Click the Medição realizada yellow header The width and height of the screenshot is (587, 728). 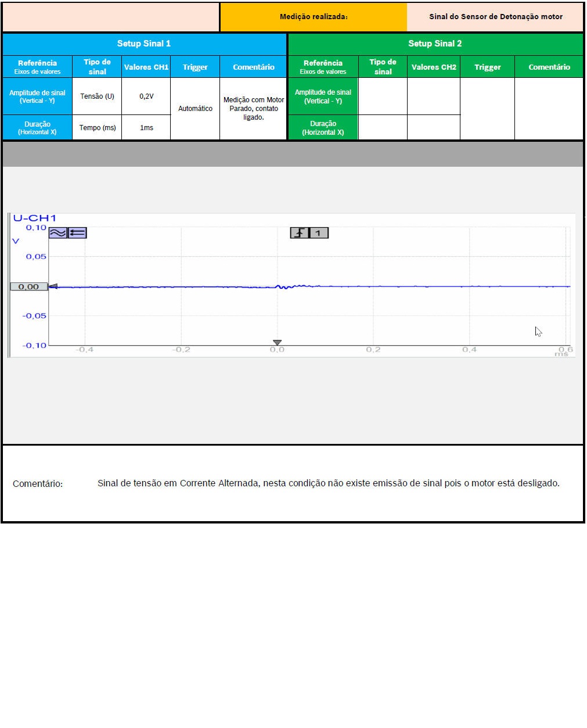(314, 17)
